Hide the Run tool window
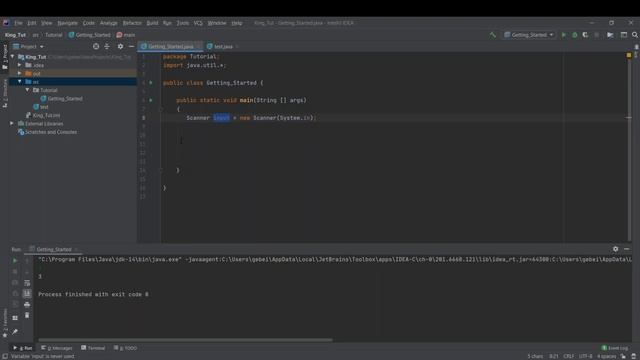 (x=627, y=249)
